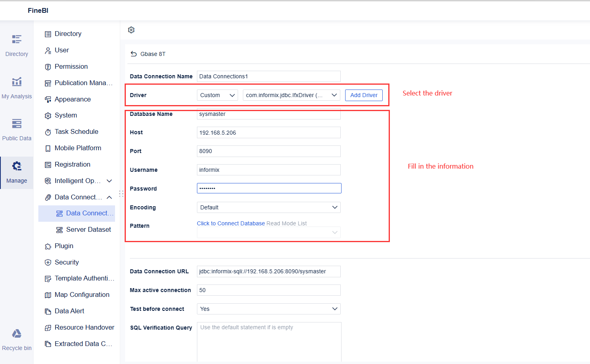The width and height of the screenshot is (590, 364).
Task: Click the Password input field
Action: (x=268, y=188)
